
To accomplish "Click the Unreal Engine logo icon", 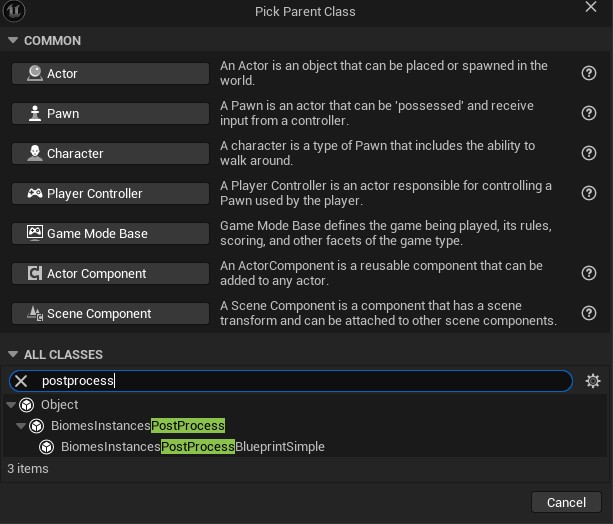I will [x=14, y=11].
